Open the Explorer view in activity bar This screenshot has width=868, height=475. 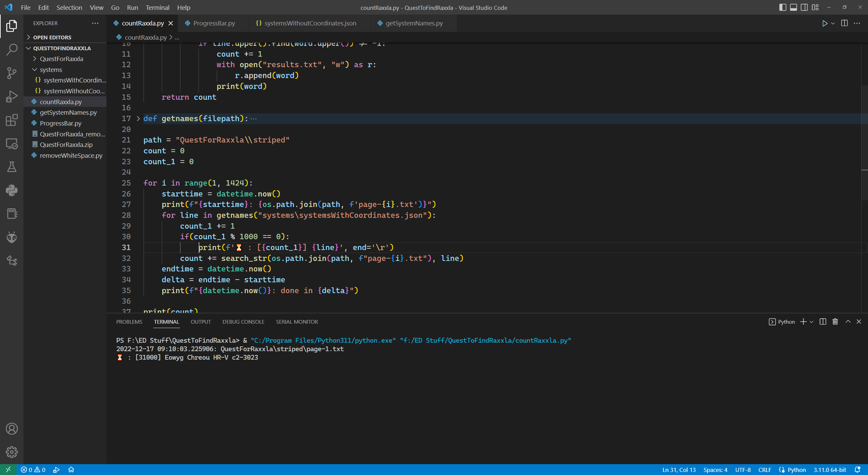(x=12, y=26)
